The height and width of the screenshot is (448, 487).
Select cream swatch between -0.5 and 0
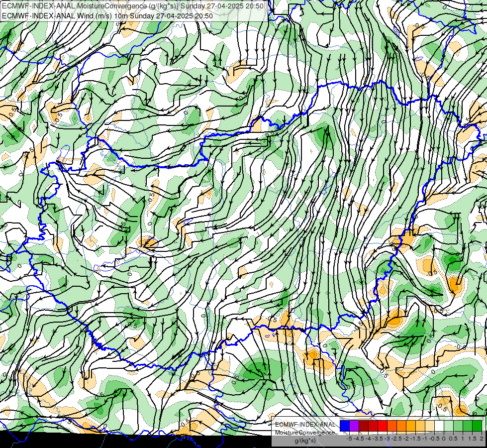430,426
